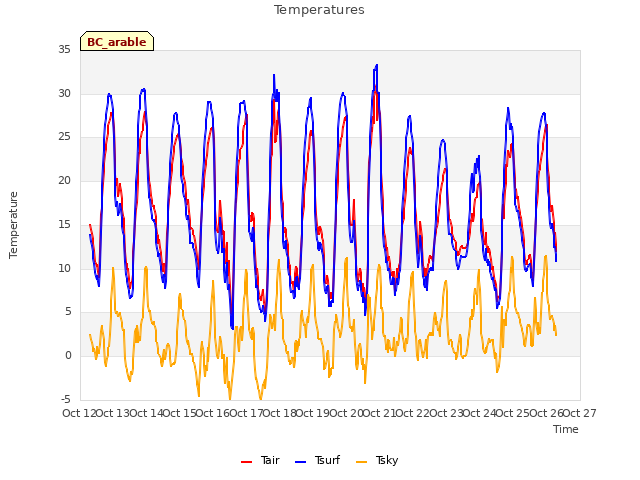
Task: Click the Oct 21 tick label
Action: click(x=380, y=413)
